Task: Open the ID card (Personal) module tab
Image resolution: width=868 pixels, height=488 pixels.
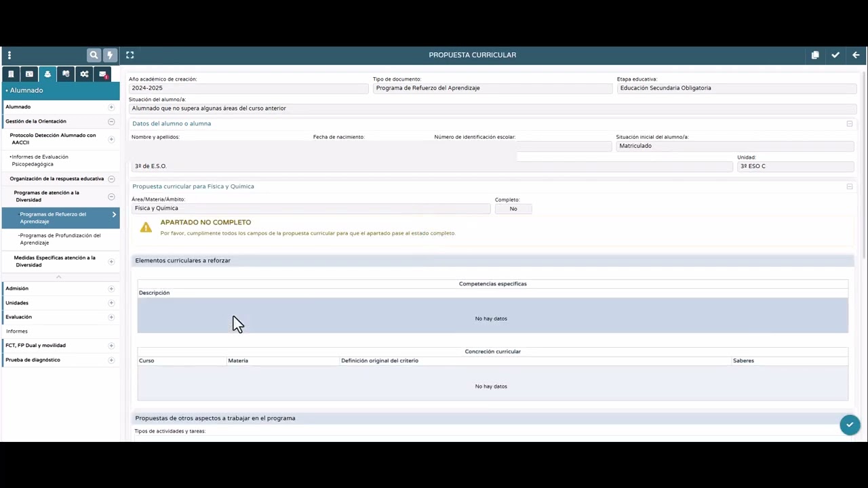Action: point(29,74)
